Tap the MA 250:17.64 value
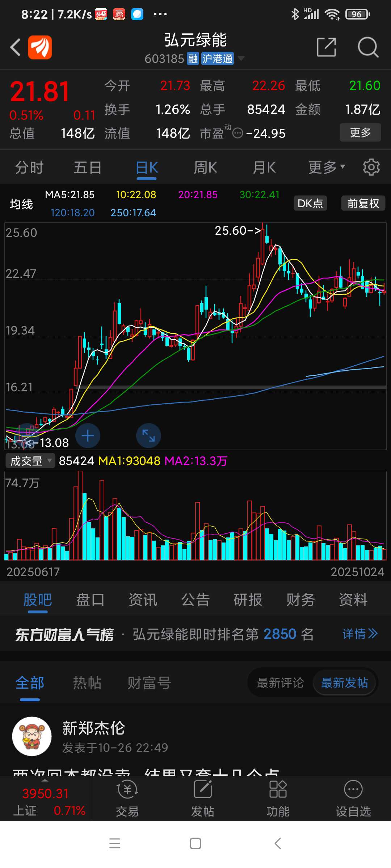Image resolution: width=391 pixels, height=868 pixels. pyautogui.click(x=133, y=213)
